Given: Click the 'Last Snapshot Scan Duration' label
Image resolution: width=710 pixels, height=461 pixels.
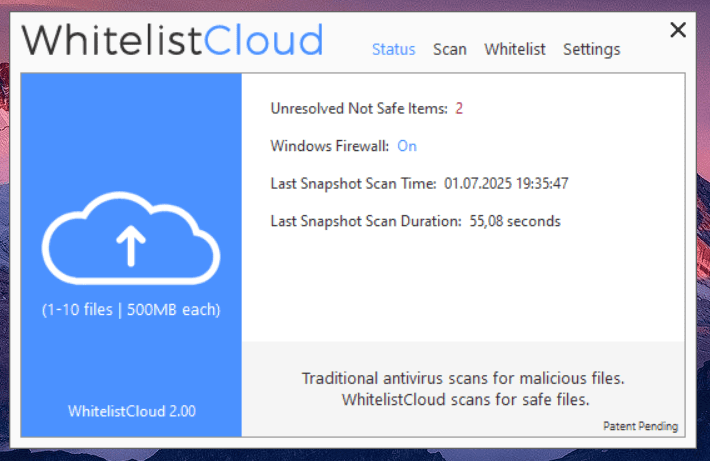Looking at the screenshot, I should [365, 221].
